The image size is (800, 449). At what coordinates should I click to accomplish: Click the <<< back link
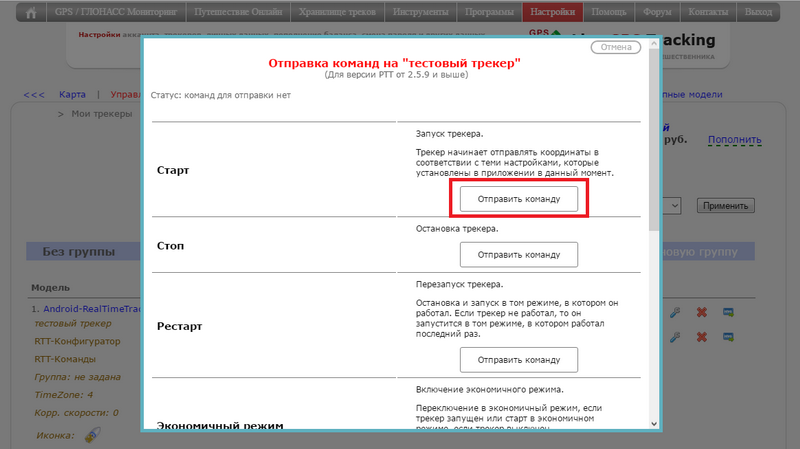34,95
